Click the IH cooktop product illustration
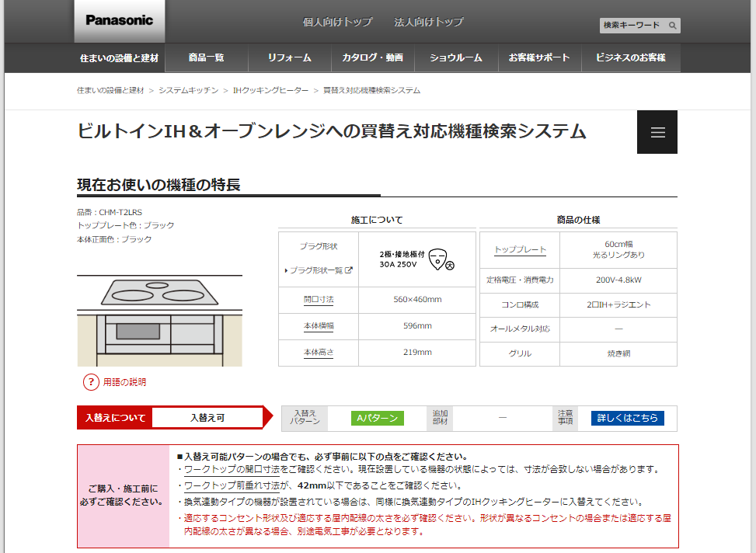Screen dimensions: 756x553 tap(159, 320)
